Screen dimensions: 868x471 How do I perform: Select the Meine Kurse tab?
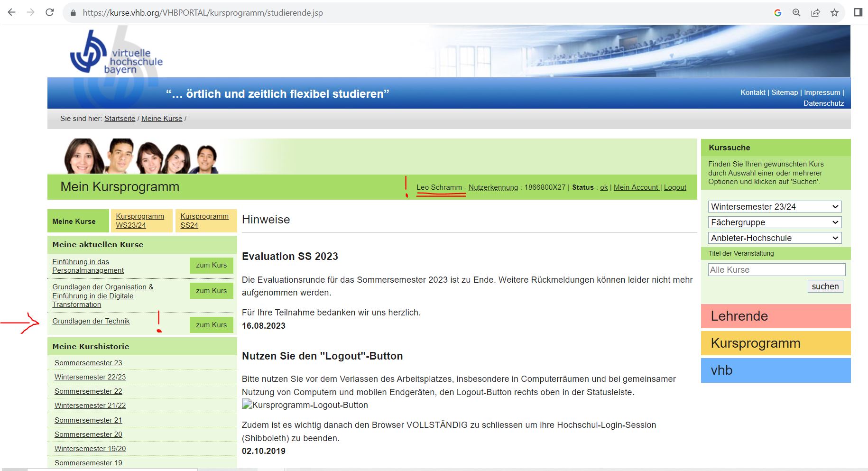point(74,222)
